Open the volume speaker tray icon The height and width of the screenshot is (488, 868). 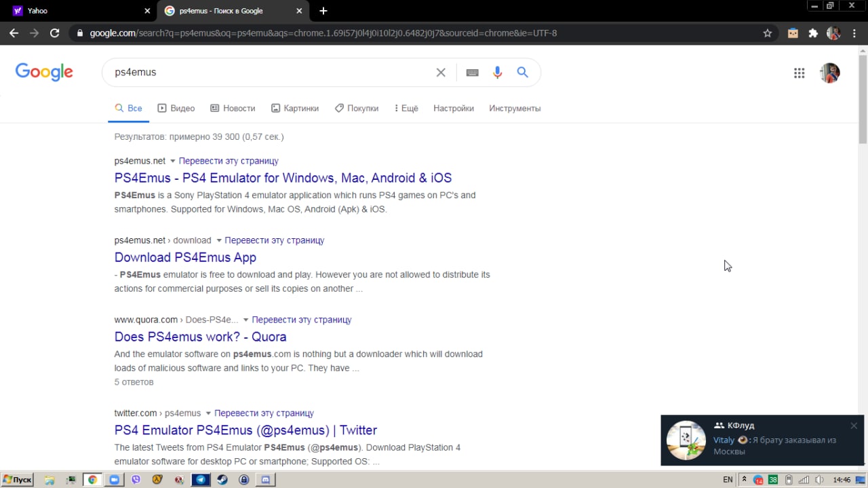(820, 480)
